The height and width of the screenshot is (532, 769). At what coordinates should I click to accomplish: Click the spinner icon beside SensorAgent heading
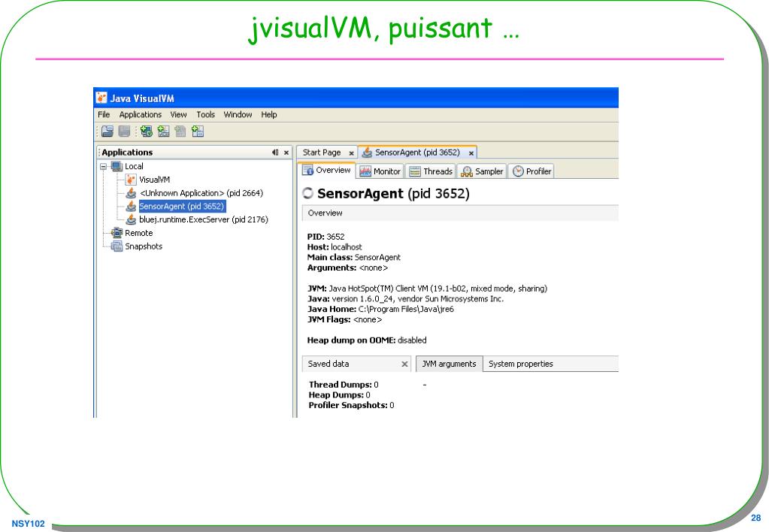(x=307, y=193)
